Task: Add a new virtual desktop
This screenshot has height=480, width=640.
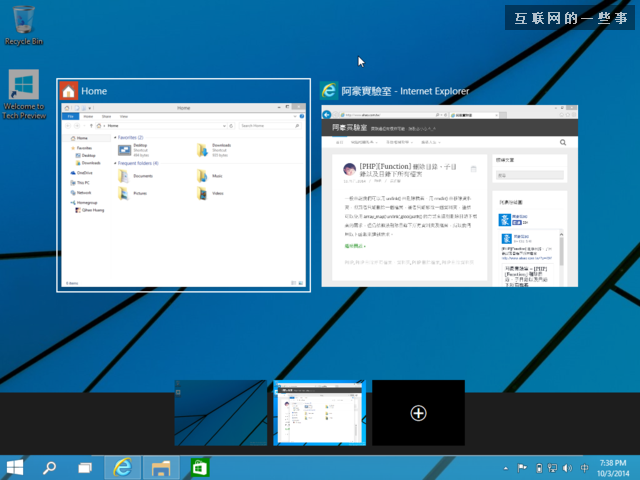Action: click(x=419, y=413)
